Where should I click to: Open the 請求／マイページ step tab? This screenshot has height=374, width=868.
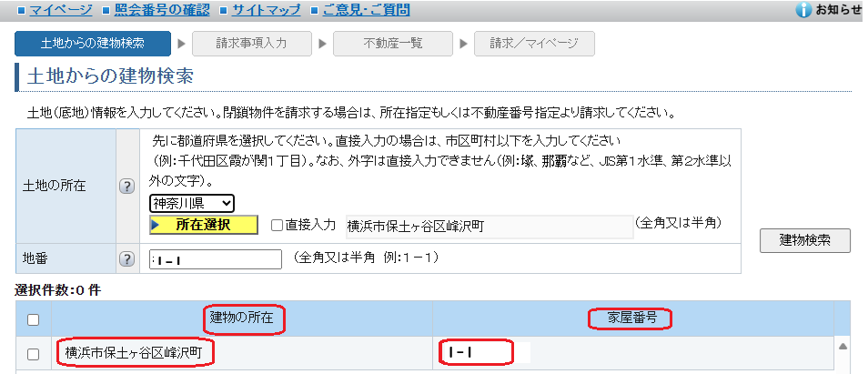click(534, 44)
